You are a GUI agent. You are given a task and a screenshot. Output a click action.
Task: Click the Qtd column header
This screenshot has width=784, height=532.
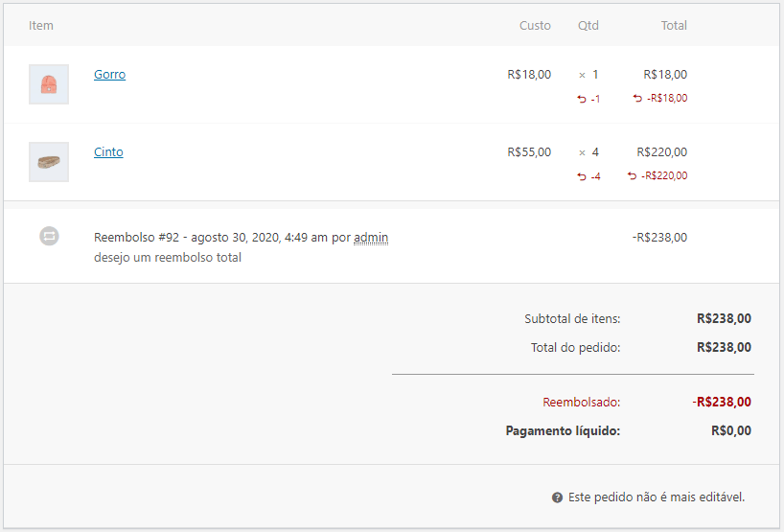click(x=588, y=26)
